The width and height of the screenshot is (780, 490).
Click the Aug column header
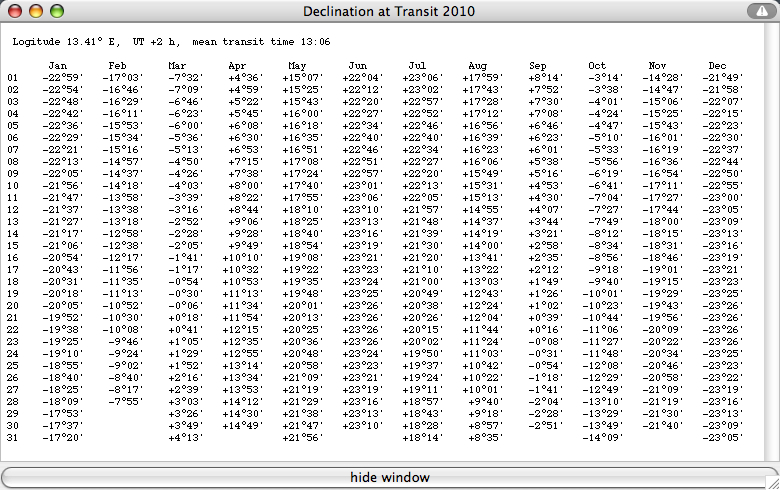coord(477,66)
